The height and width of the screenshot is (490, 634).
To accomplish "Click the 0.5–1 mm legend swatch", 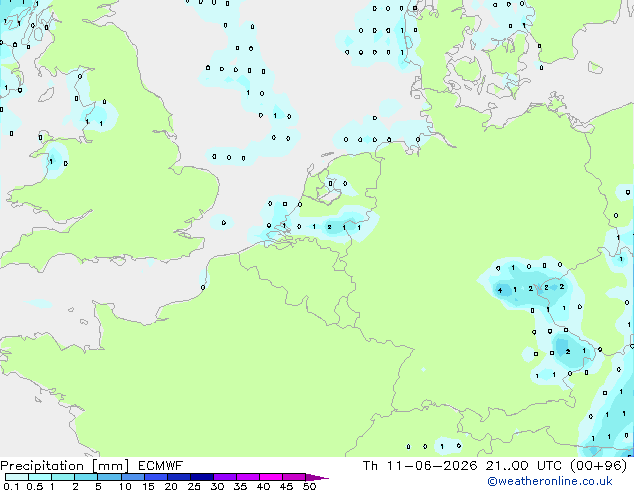I will pos(40,477).
